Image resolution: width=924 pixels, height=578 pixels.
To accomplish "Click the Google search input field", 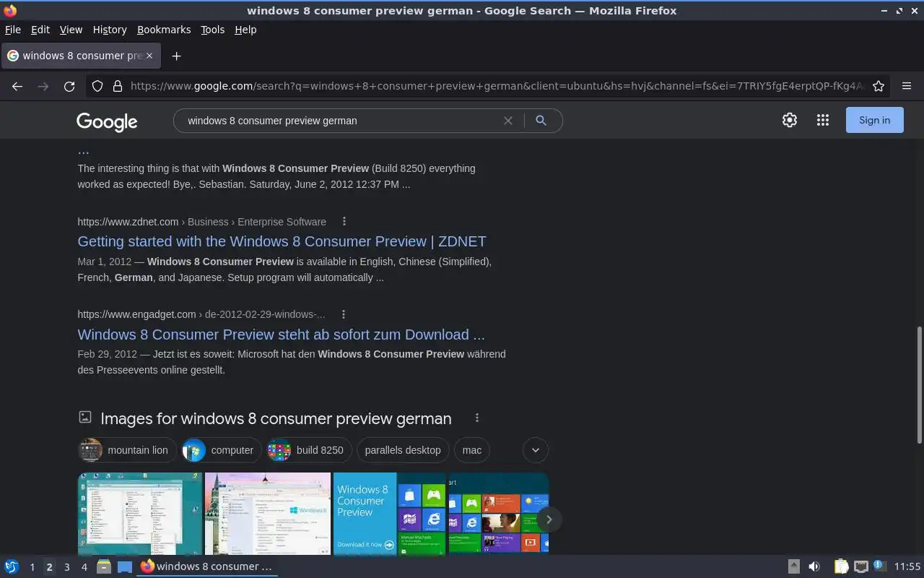I will click(339, 121).
